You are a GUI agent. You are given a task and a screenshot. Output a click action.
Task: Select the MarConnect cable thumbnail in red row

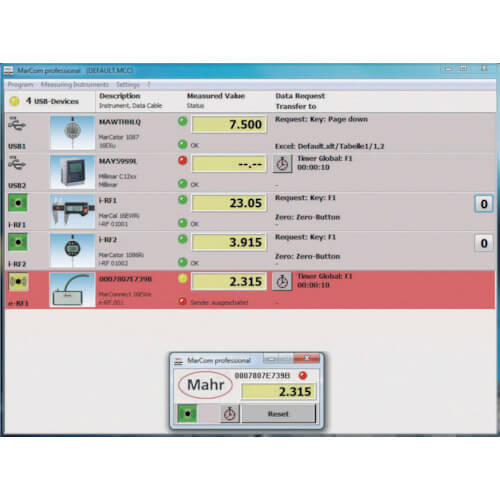point(72,290)
